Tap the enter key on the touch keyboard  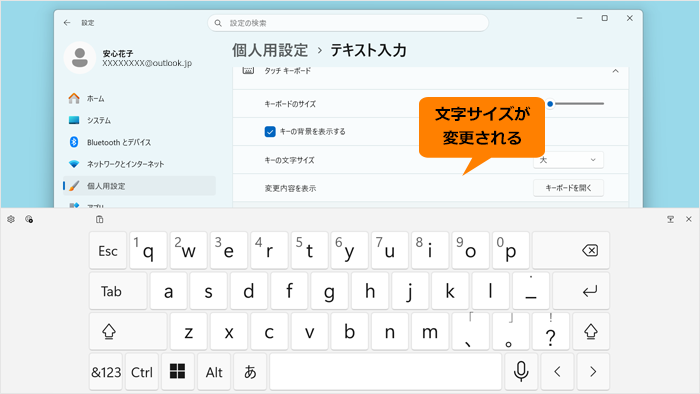tap(581, 291)
